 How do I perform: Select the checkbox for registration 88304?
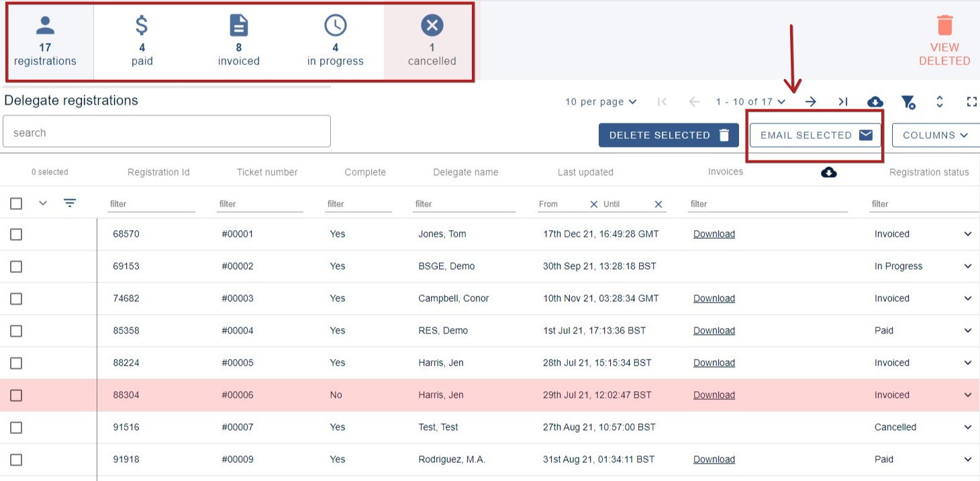(16, 395)
